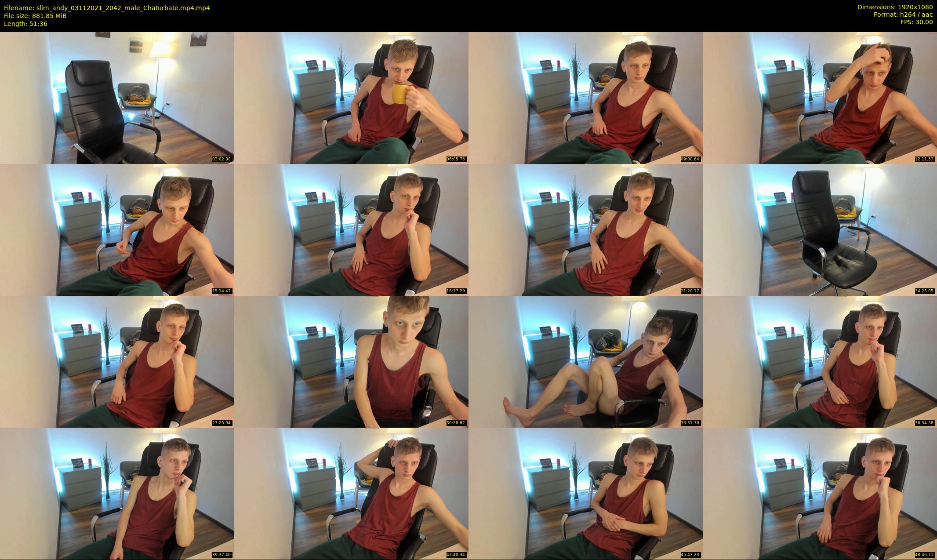This screenshot has width=937, height=560.
Task: Click the 'Length: 51:36' text
Action: point(25,24)
